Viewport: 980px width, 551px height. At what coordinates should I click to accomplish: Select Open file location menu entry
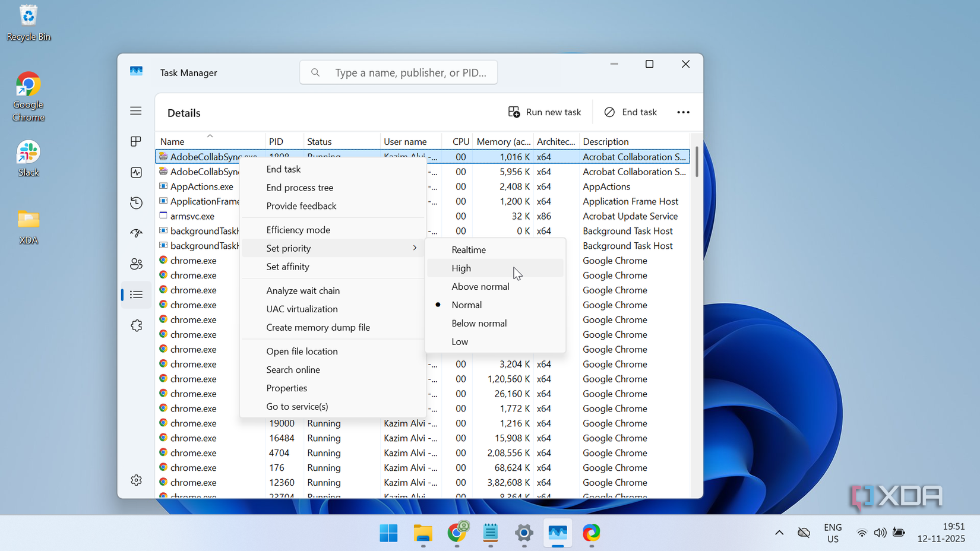coord(302,351)
